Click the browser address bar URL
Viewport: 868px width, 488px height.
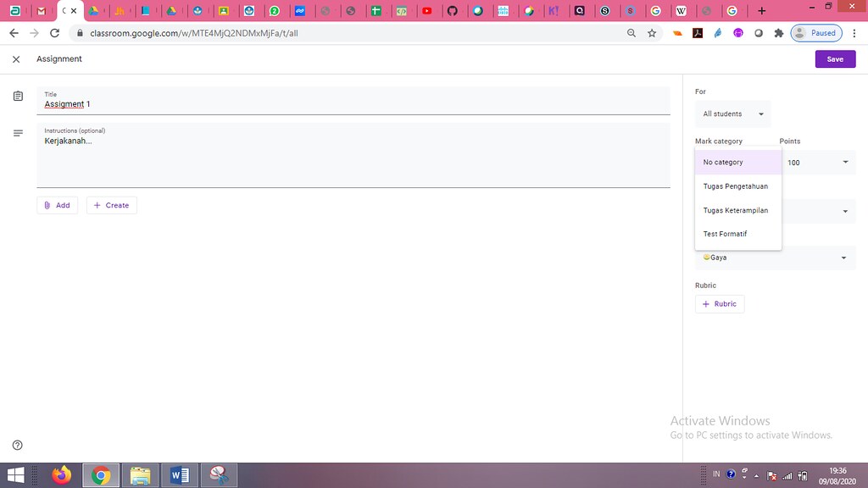(x=194, y=33)
